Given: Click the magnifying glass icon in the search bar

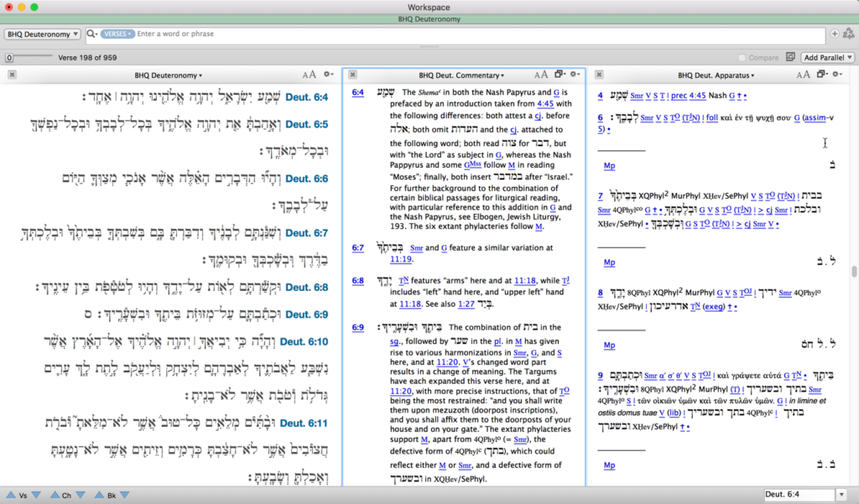Looking at the screenshot, I should click(90, 34).
